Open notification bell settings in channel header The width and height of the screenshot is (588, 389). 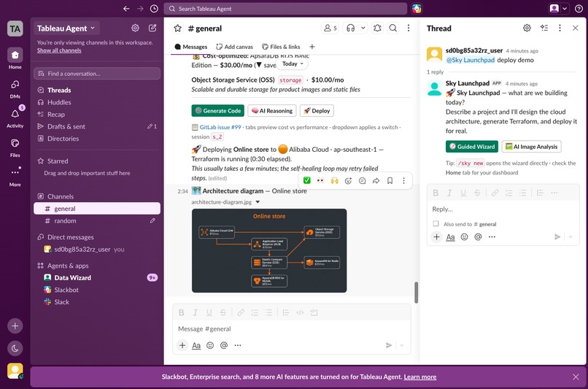click(377, 28)
